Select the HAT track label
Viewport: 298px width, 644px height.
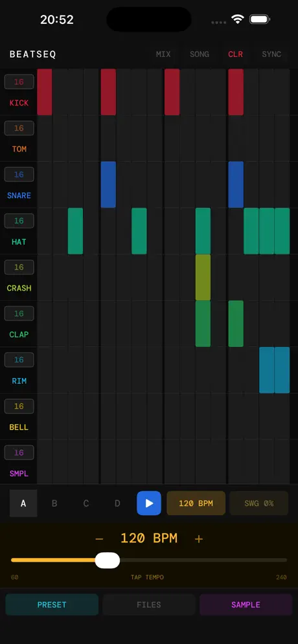click(19, 242)
